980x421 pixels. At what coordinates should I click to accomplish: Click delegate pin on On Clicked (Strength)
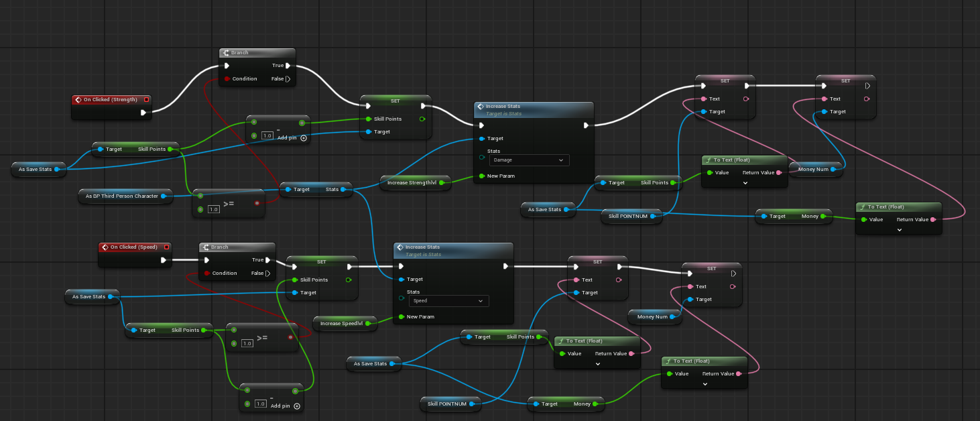[x=146, y=100]
